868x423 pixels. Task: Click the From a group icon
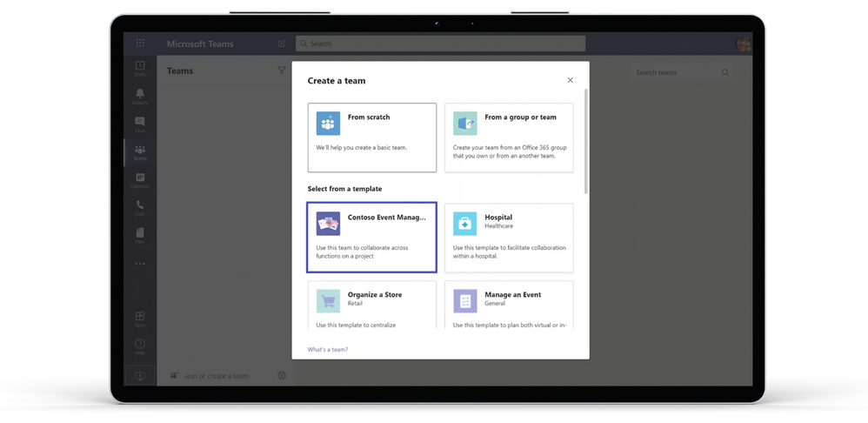465,124
